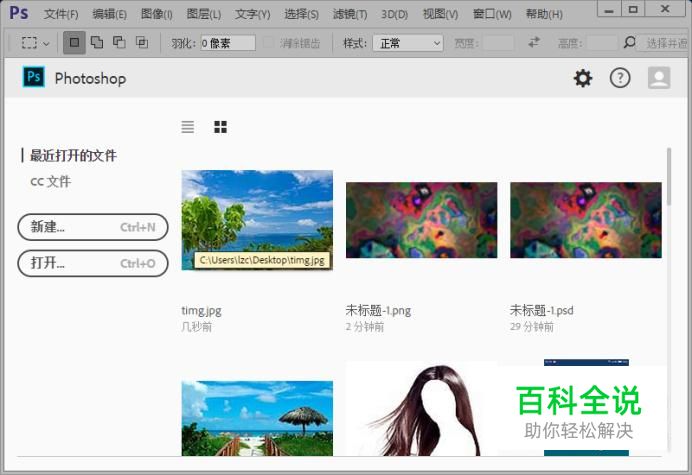Click the 几秒前 timestamp under timg.jpg

(196, 327)
